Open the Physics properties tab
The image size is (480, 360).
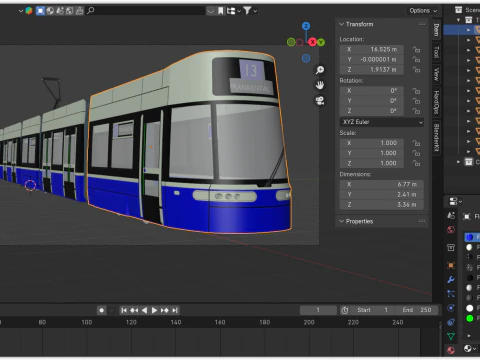click(451, 308)
